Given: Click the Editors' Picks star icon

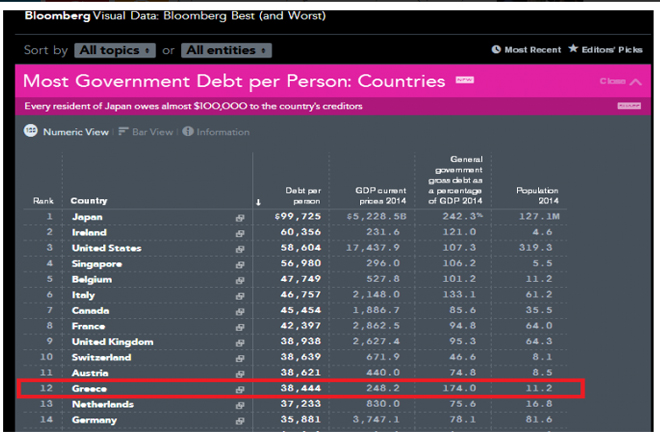Looking at the screenshot, I should (573, 49).
